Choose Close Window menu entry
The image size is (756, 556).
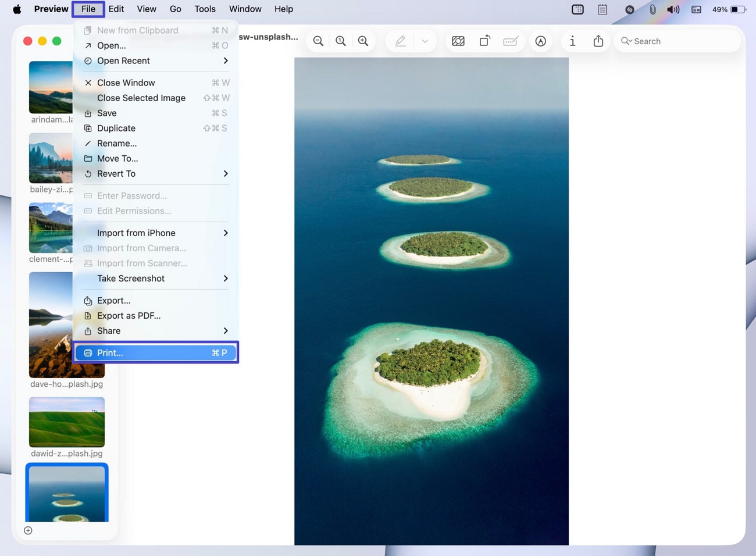156,83
